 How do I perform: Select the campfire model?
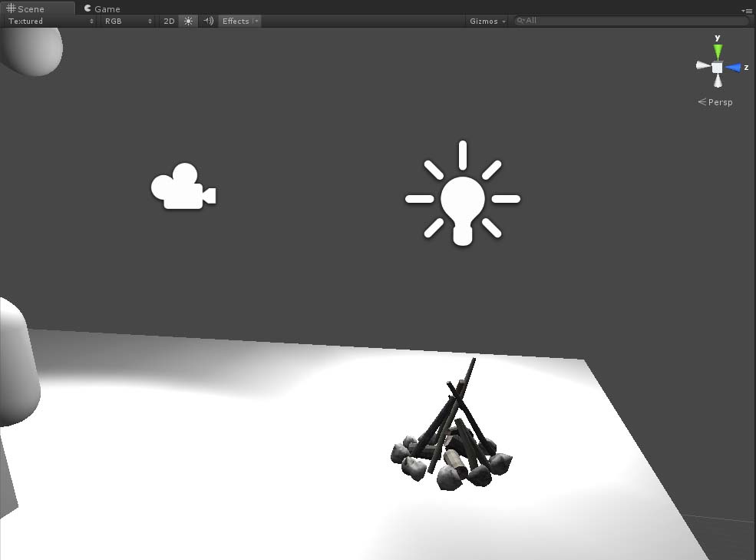(x=451, y=425)
